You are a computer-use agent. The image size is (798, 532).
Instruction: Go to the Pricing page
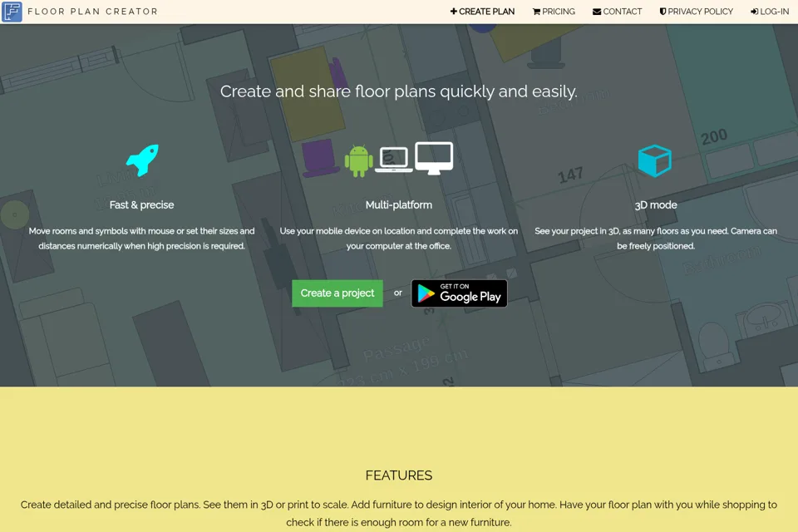coord(554,11)
